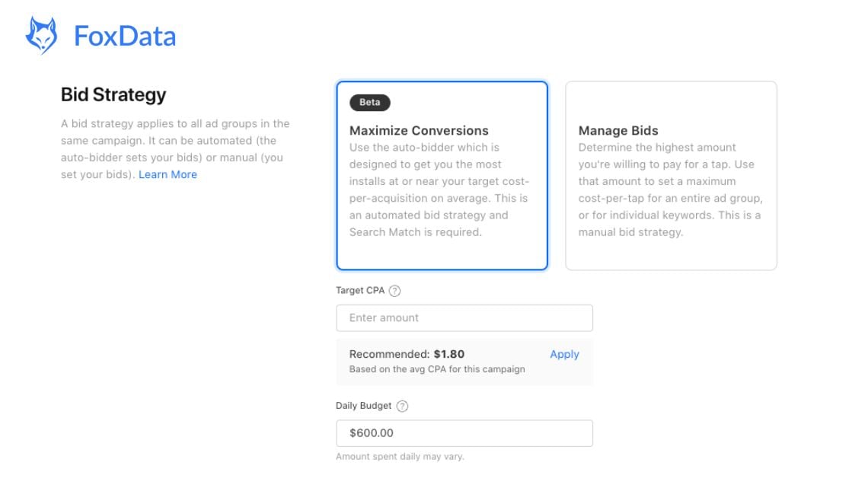The width and height of the screenshot is (868, 488).
Task: Click the Manage Bids title
Action: 619,130
